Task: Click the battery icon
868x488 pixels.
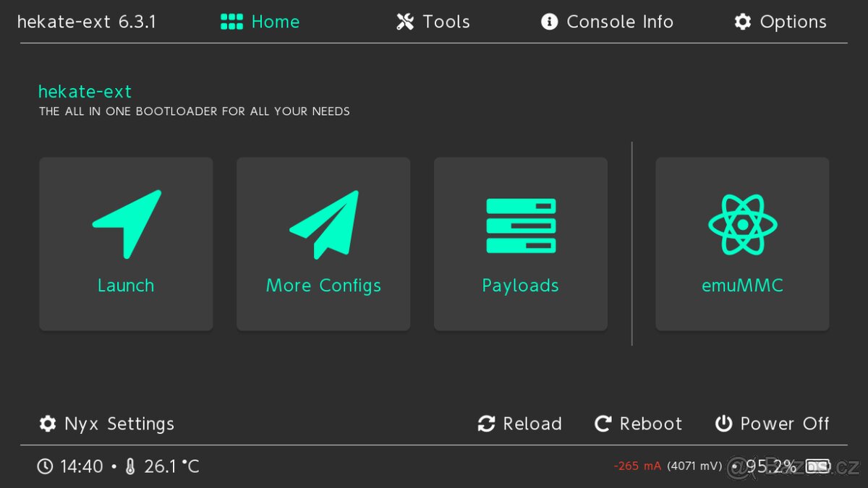Action: coord(818,466)
